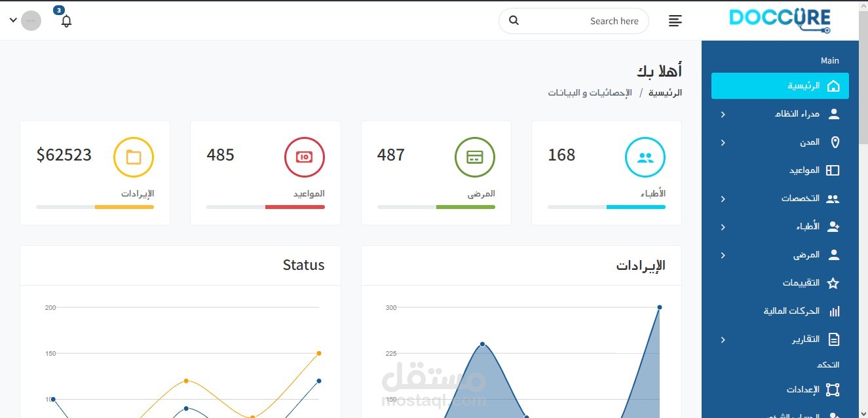Click the notification bell icon
868x418 pixels.
click(66, 21)
